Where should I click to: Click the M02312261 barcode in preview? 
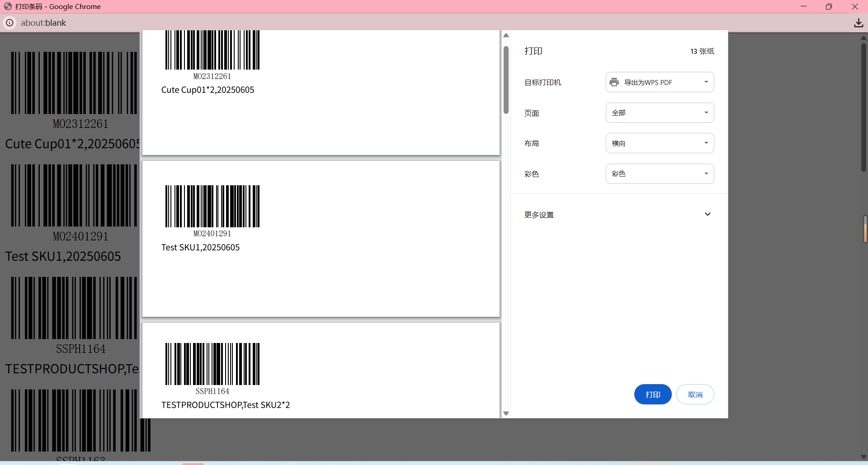(212, 50)
